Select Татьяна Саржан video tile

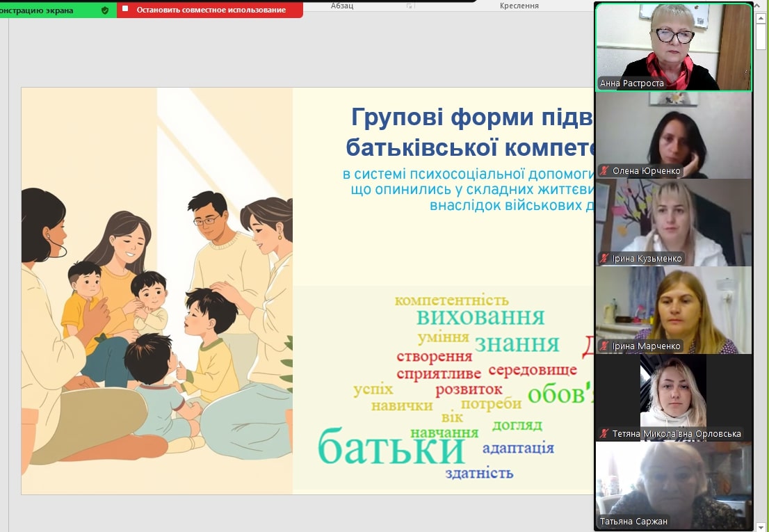[673, 485]
